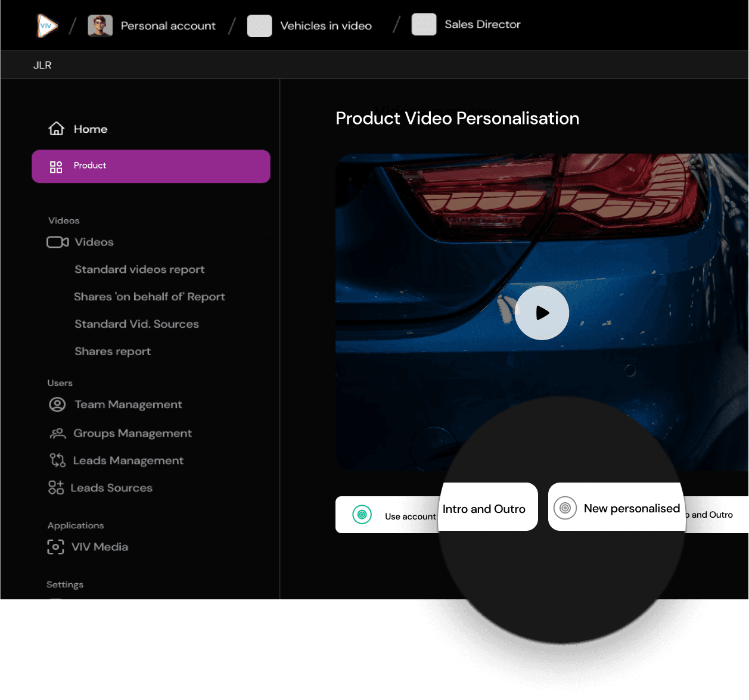
Task: Open the Shares report page
Action: coord(113,351)
